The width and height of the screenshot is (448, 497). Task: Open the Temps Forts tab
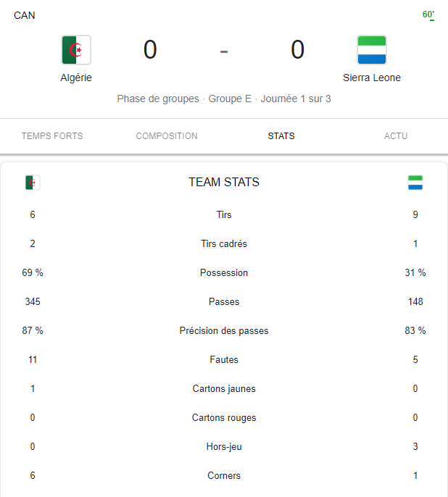pos(52,136)
